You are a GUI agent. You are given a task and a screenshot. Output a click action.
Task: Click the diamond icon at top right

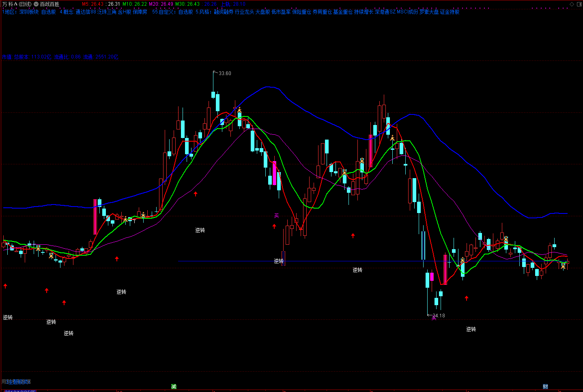(x=572, y=4)
